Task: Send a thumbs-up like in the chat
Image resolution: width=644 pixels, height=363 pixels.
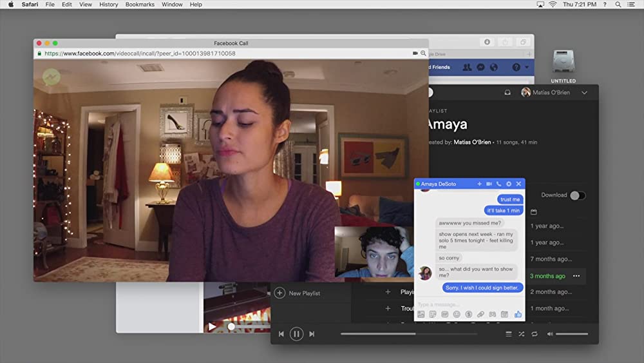Action: (x=518, y=315)
